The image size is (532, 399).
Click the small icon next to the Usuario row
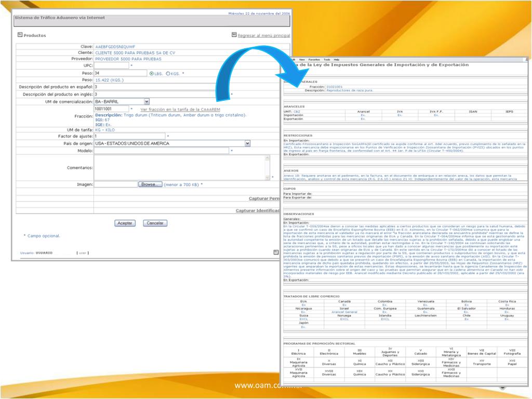(276, 252)
